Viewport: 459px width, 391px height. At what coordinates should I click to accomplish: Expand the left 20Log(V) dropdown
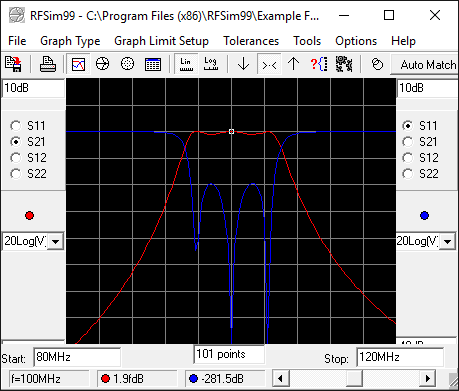click(56, 241)
